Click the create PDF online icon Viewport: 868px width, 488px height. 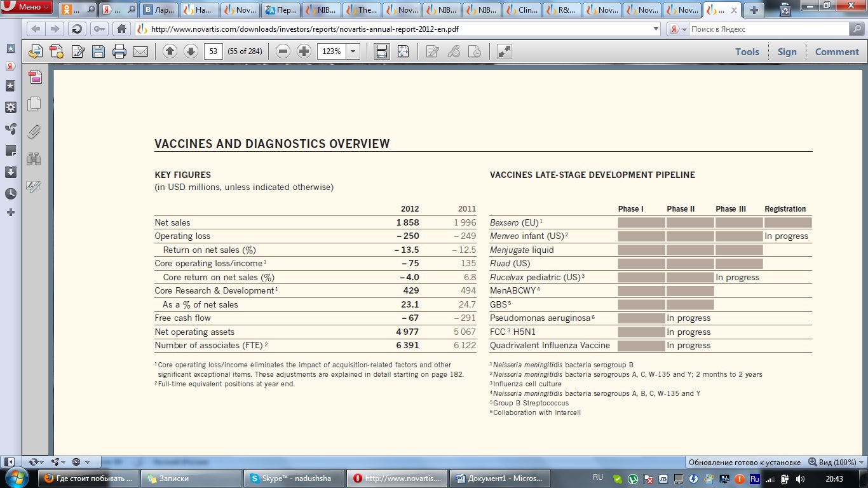57,51
